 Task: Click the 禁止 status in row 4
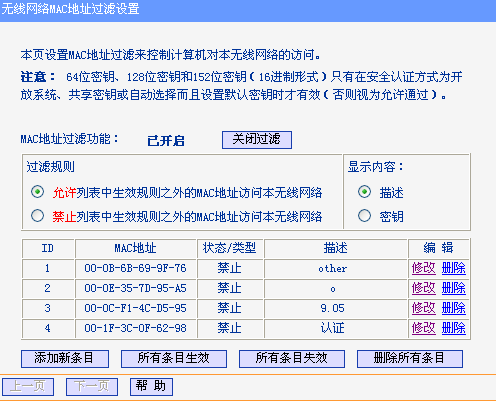[229, 328]
